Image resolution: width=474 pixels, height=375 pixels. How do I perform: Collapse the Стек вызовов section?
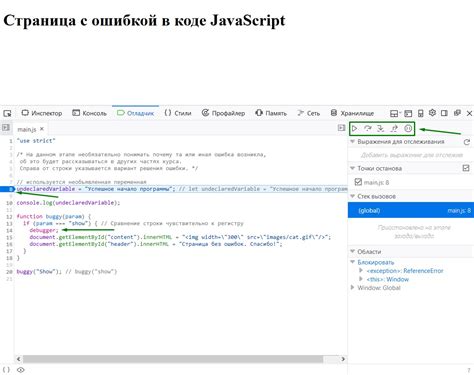click(x=352, y=196)
